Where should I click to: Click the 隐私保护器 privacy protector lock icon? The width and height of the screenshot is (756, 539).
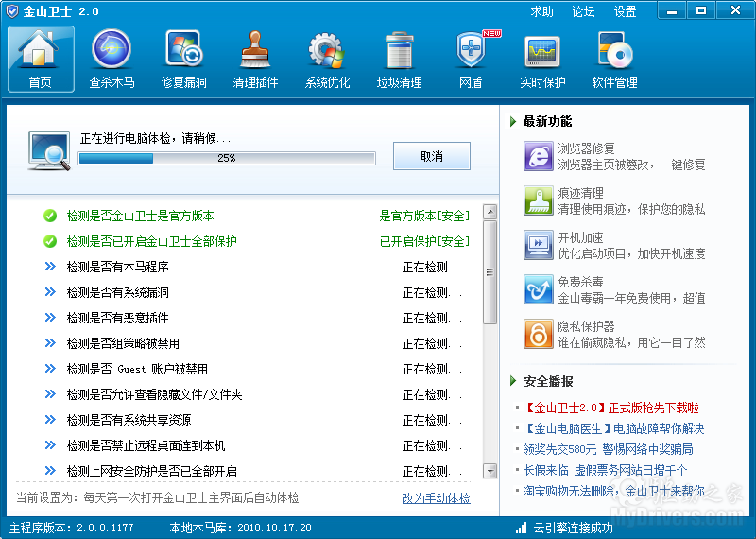[539, 334]
